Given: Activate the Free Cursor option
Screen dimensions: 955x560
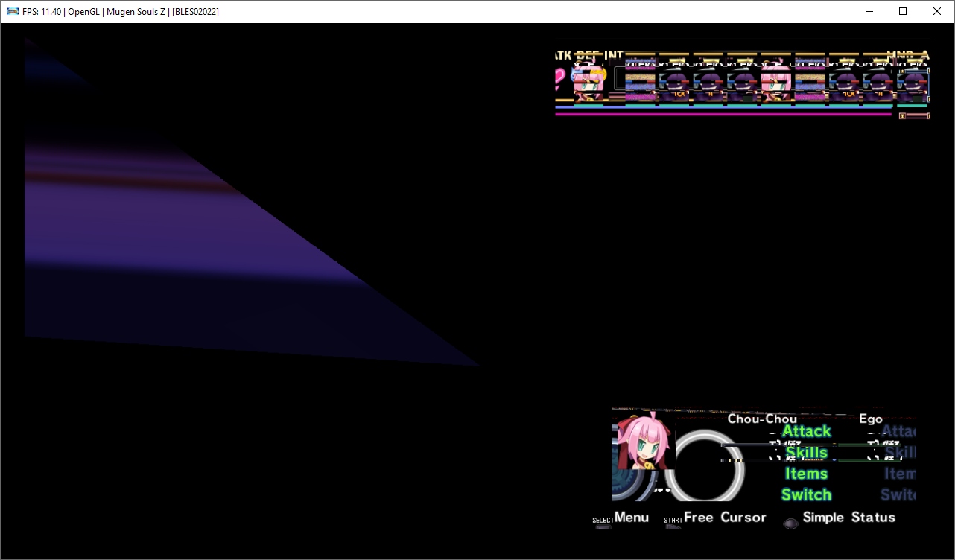Looking at the screenshot, I should (725, 517).
